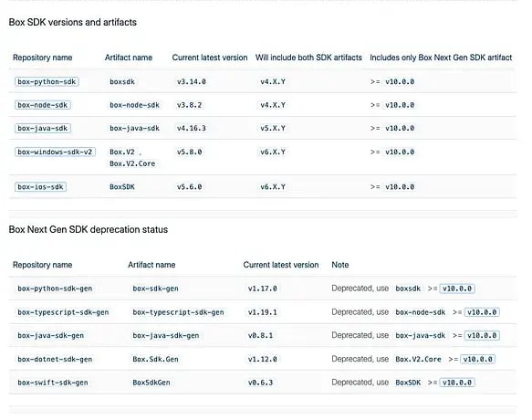Click the boxsdk artifact name cell

[x=122, y=82]
